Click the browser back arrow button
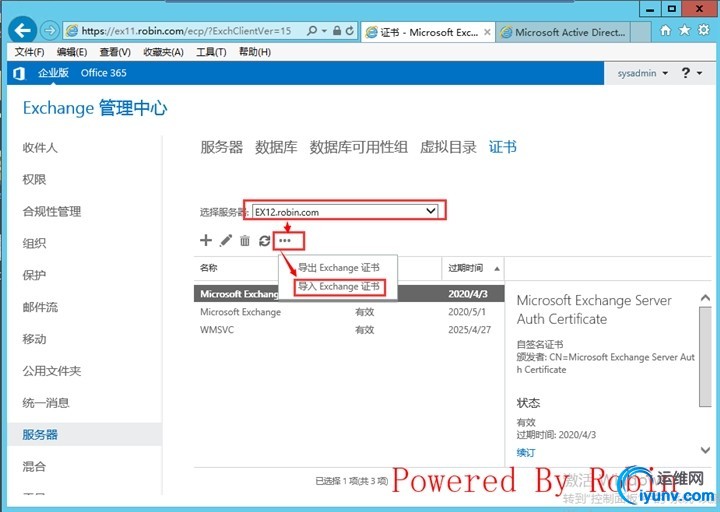Viewport: 720px width, 512px height. (22, 31)
